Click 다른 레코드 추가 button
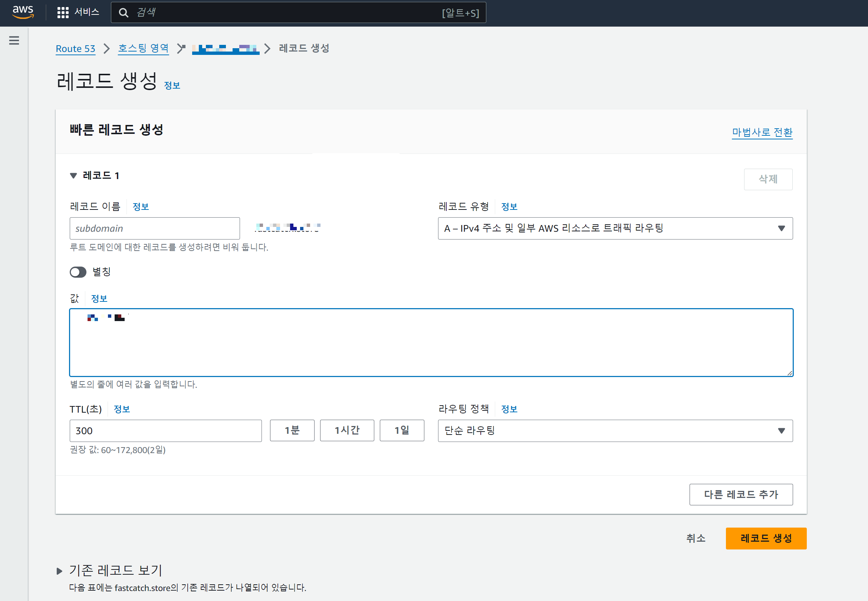The width and height of the screenshot is (868, 601). (x=741, y=495)
